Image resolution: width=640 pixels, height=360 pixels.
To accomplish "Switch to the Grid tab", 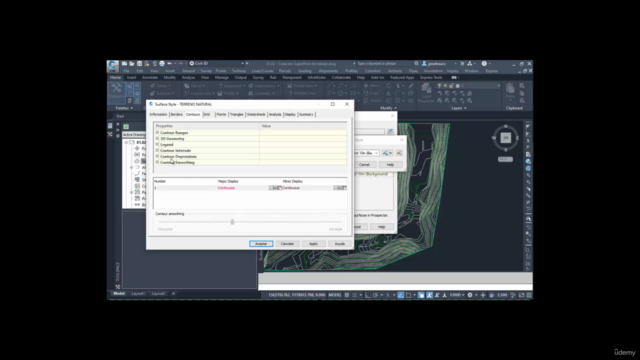I will point(207,115).
